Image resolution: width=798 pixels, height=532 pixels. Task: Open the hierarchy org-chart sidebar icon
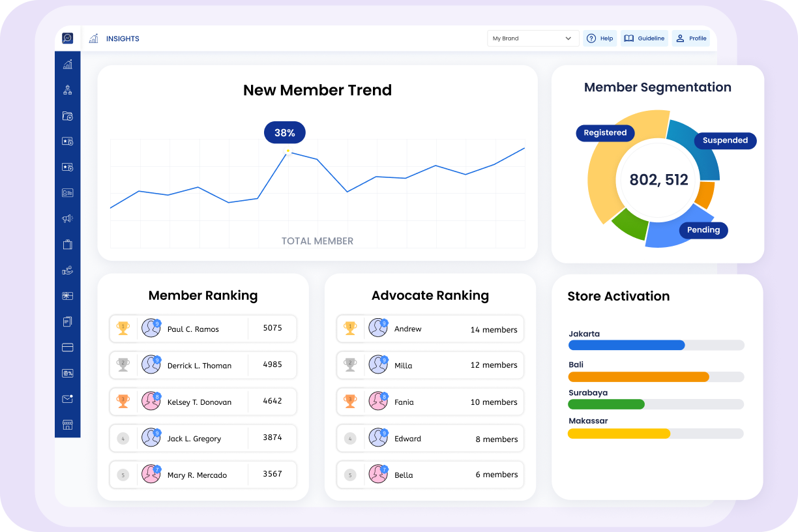(67, 90)
